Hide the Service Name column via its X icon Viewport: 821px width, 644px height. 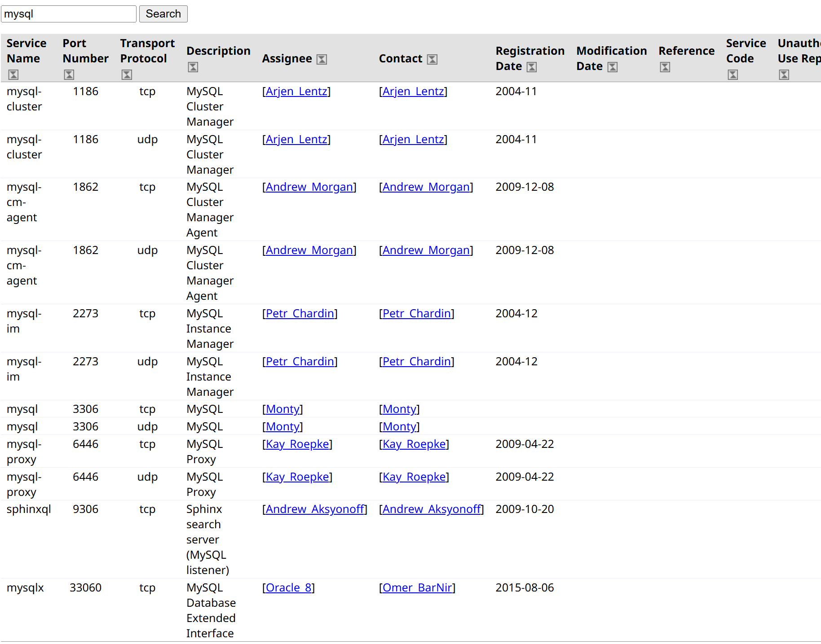[13, 74]
